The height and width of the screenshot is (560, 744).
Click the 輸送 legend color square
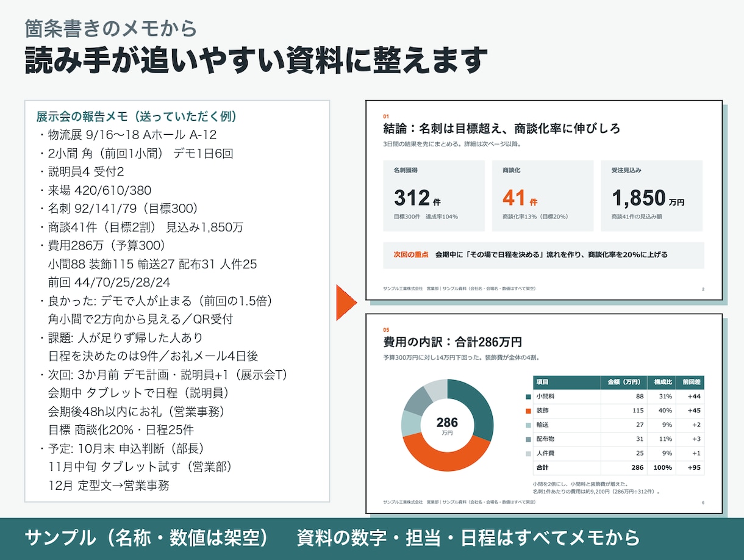(528, 425)
